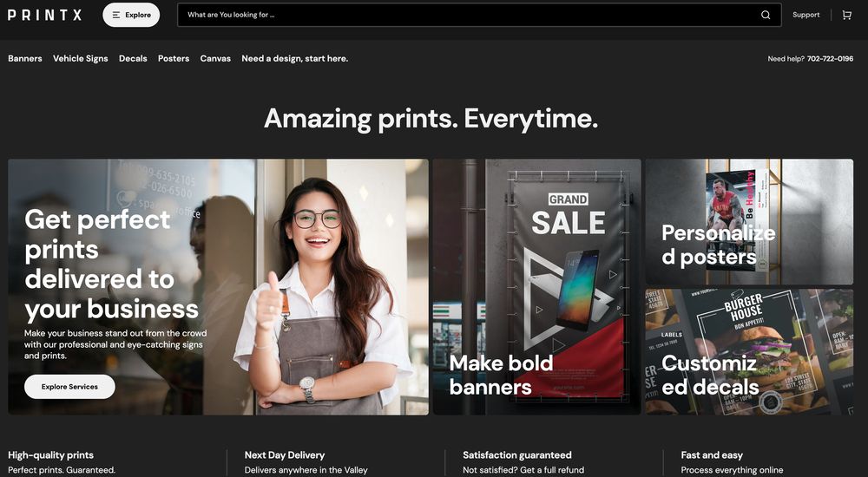Viewport: 868px width, 477px height.
Task: Click the phone number 702-722-0196
Action: tap(830, 59)
